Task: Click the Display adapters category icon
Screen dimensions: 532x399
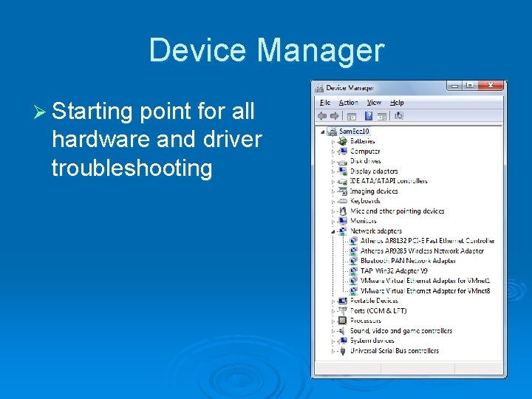Action: (x=343, y=171)
